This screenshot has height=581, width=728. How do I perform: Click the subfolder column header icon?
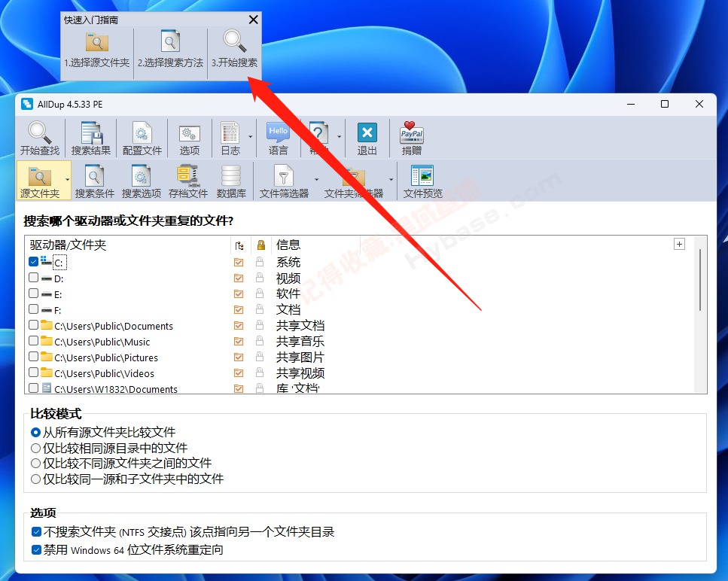click(239, 245)
